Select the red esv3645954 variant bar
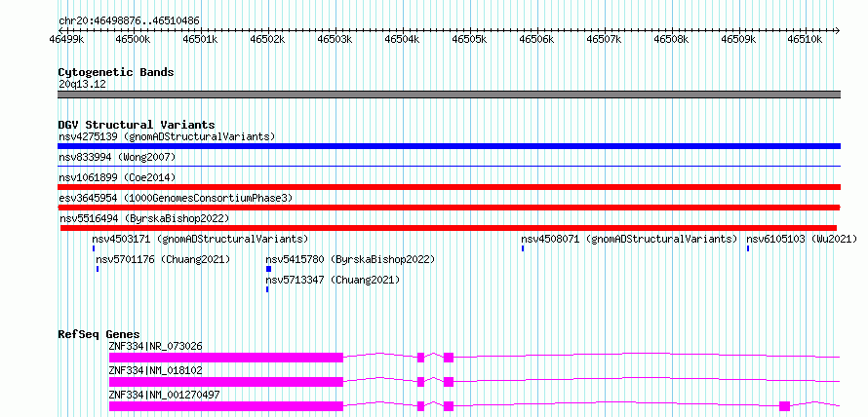Viewport: 868px width, 417px height. pyautogui.click(x=449, y=208)
